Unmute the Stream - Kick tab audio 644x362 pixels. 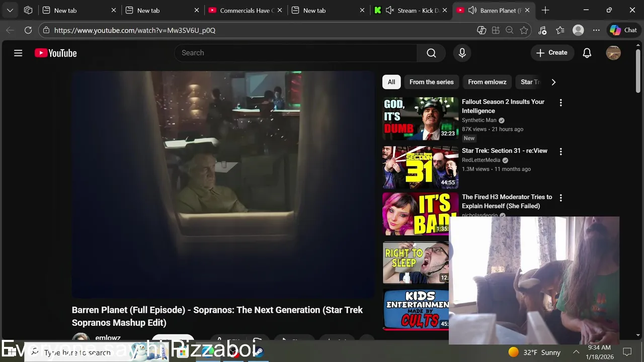tap(389, 10)
